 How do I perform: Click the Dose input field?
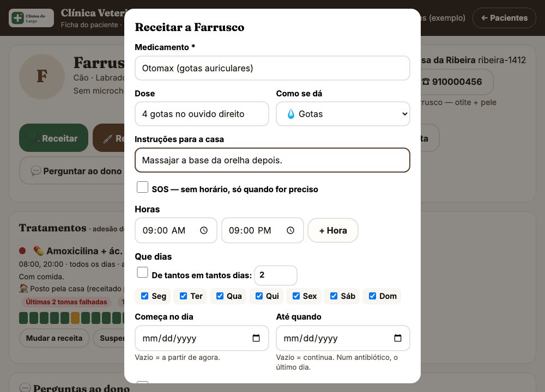pos(202,114)
